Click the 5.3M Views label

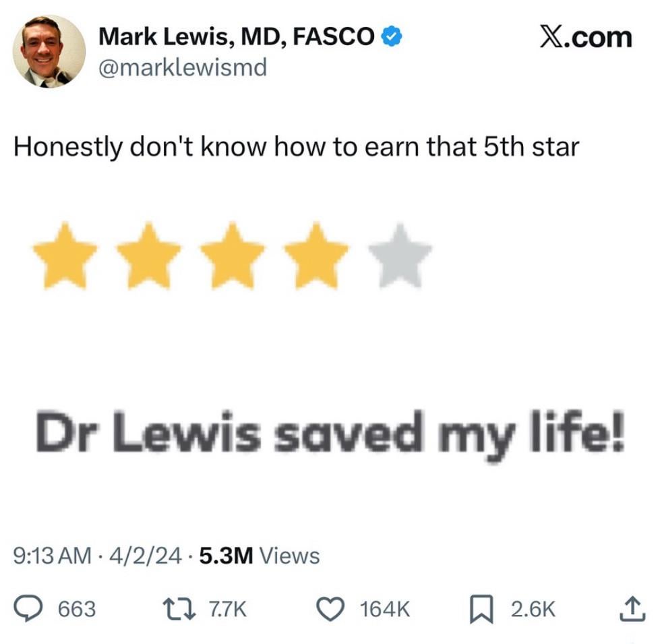click(260, 556)
